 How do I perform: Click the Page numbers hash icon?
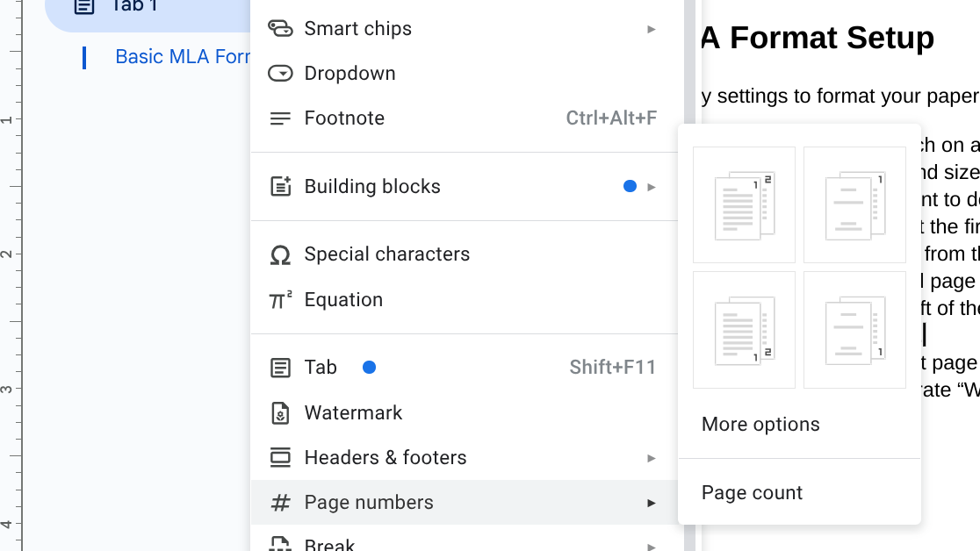pos(280,503)
